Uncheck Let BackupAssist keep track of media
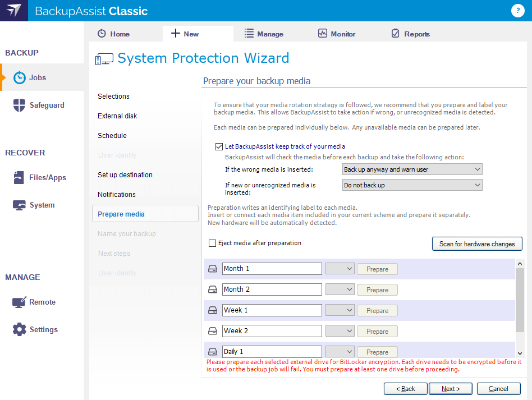The height and width of the screenshot is (400, 532). pyautogui.click(x=219, y=146)
